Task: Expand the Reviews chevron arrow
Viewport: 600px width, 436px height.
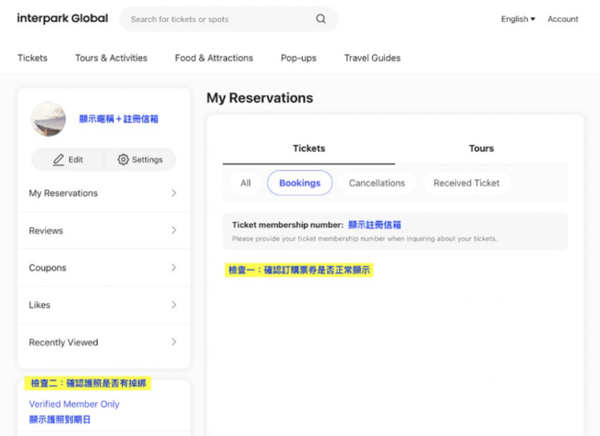Action: [x=174, y=230]
